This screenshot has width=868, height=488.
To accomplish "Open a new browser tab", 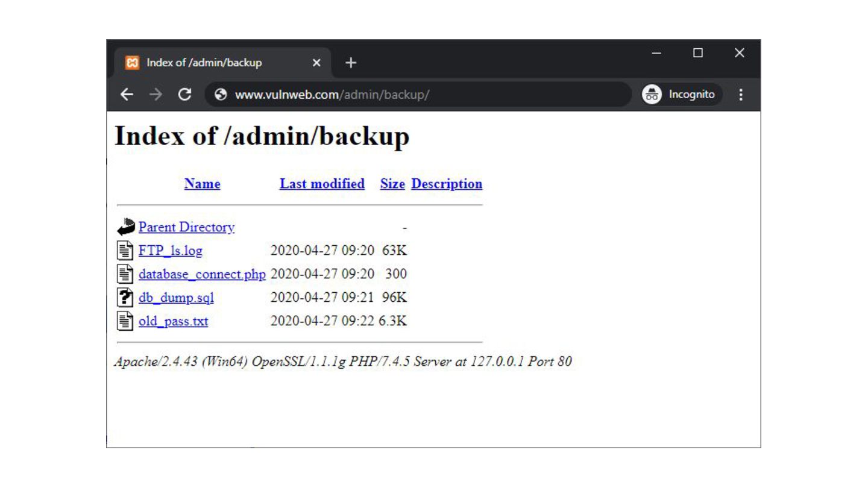I will 351,63.
